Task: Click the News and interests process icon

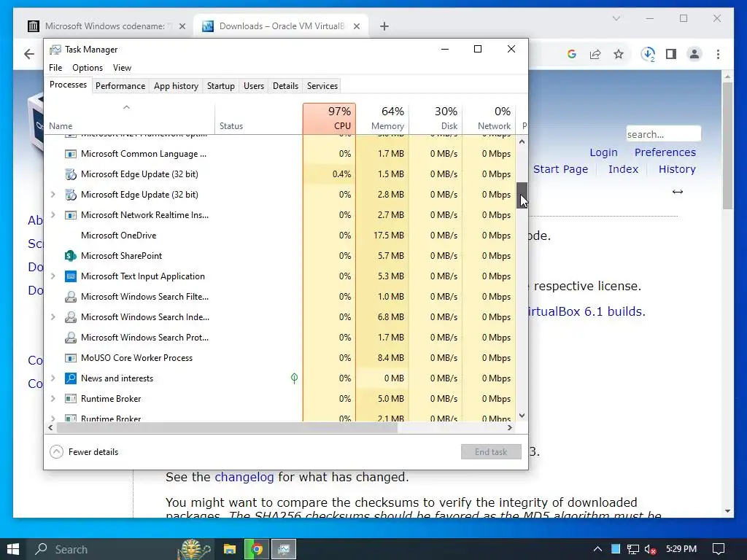Action: [x=71, y=378]
